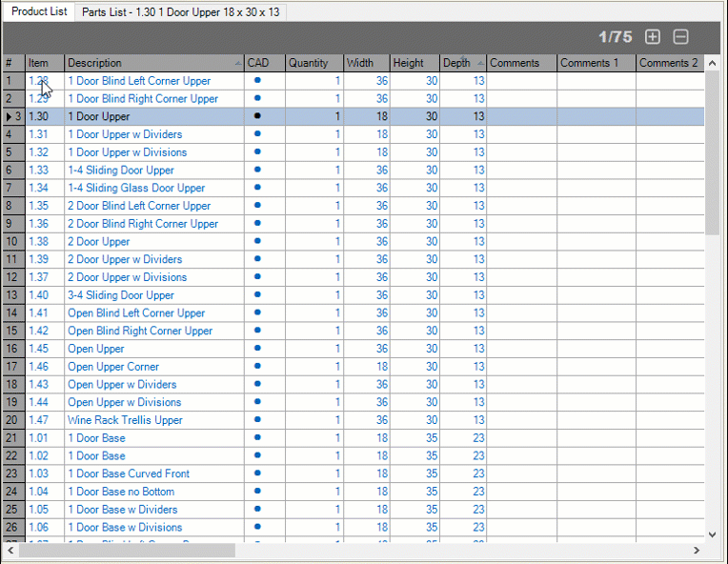Click the CAD dot for 2 Door Blind Left Corner Upper

(x=257, y=205)
